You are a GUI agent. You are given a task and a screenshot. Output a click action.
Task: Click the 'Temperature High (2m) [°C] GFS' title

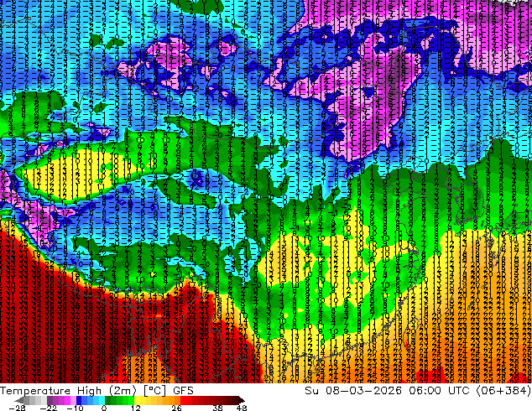point(96,391)
